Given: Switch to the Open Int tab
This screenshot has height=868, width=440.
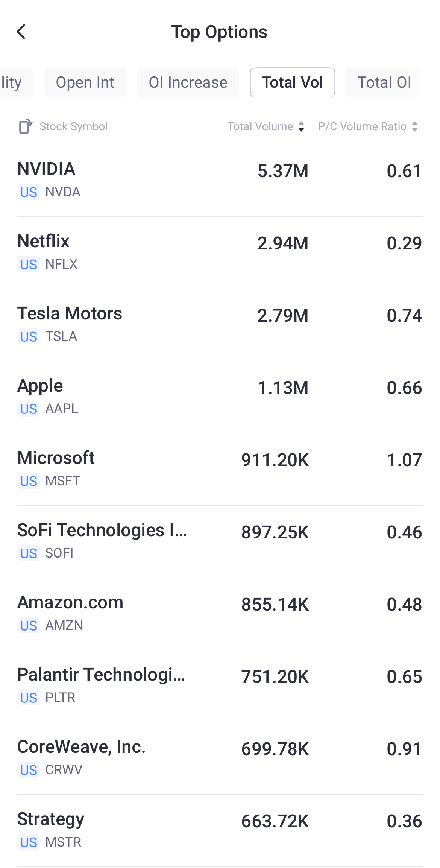Looking at the screenshot, I should point(85,82).
